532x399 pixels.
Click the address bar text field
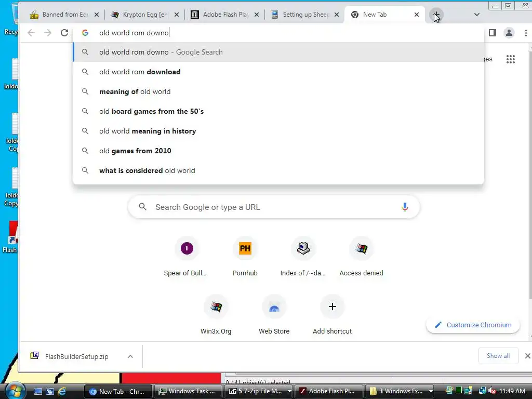278,33
